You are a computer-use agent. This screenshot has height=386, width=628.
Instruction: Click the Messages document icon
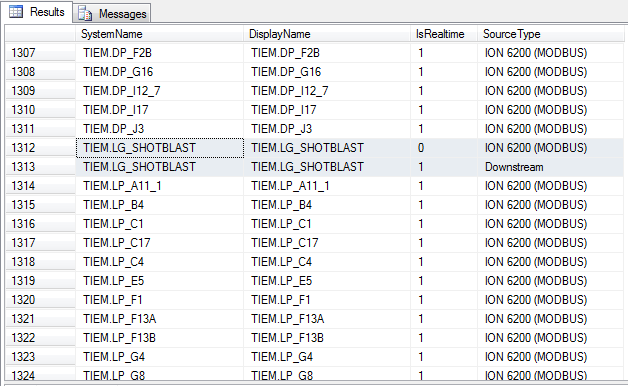point(85,14)
